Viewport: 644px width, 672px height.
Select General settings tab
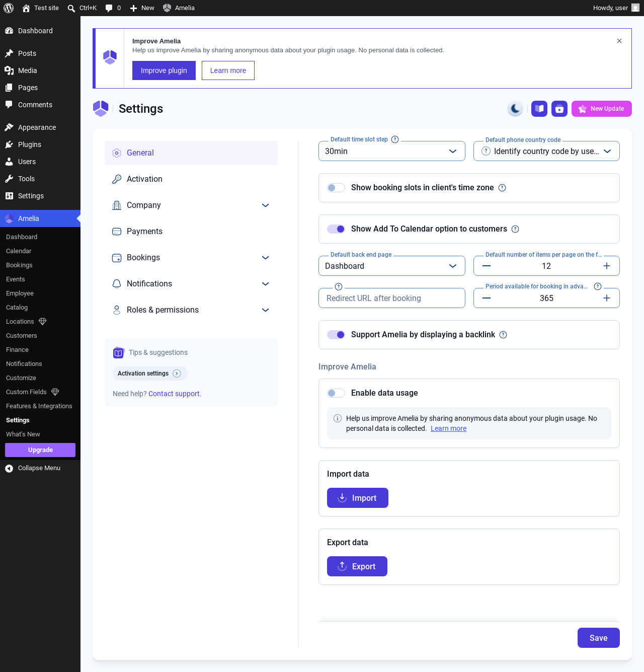191,153
